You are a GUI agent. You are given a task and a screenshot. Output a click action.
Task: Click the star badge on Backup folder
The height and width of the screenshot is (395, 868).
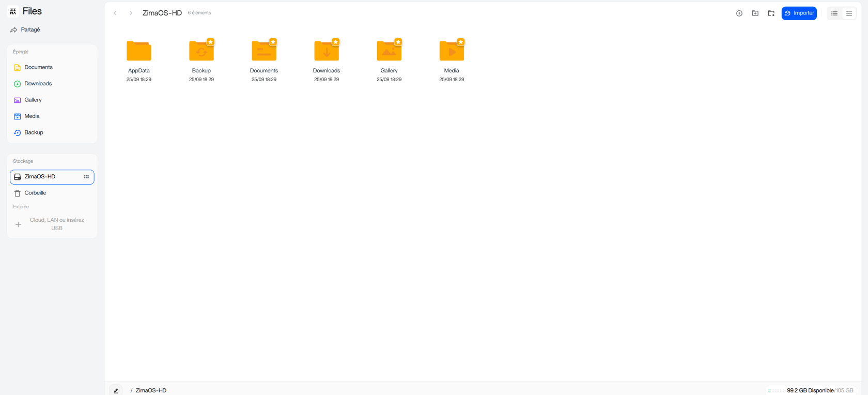pos(210,42)
